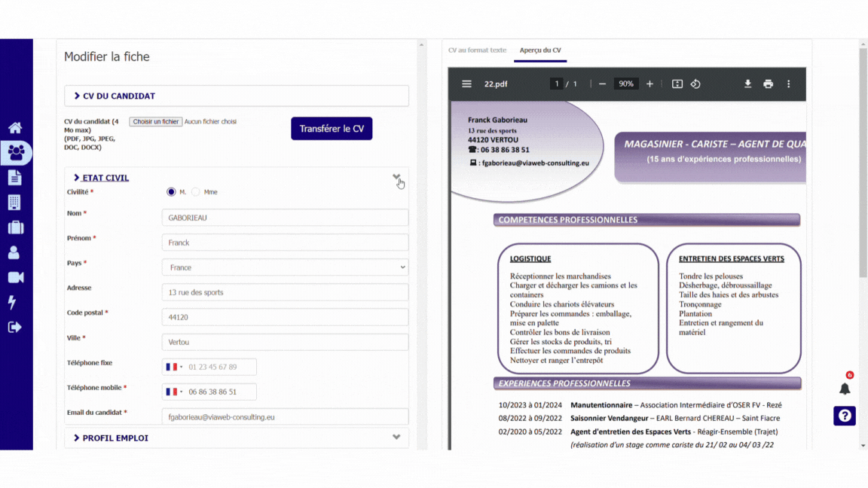The height and width of the screenshot is (488, 868).
Task: Click the 22.pdf file name
Action: pos(496,84)
